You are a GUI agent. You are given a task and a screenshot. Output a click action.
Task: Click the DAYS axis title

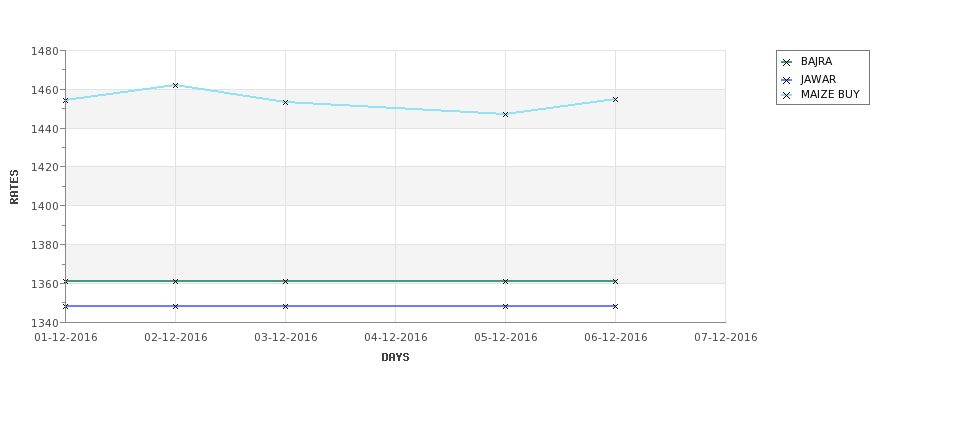(395, 358)
